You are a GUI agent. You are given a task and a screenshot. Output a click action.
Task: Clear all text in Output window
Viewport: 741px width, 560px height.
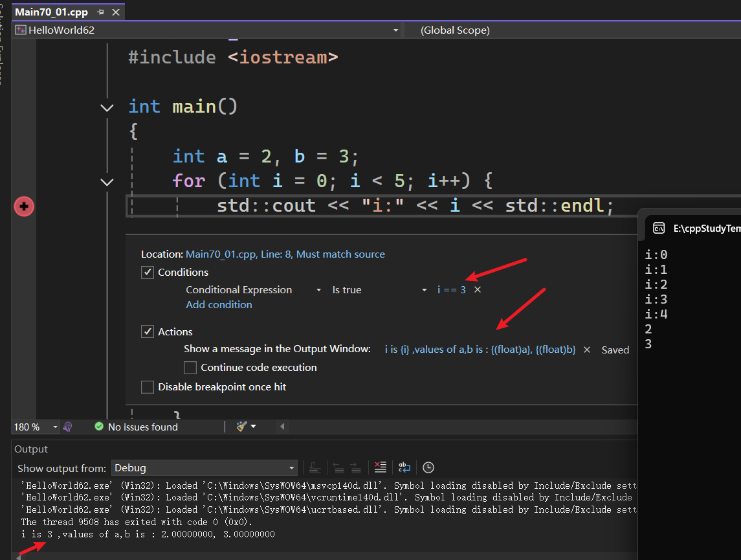pyautogui.click(x=381, y=467)
